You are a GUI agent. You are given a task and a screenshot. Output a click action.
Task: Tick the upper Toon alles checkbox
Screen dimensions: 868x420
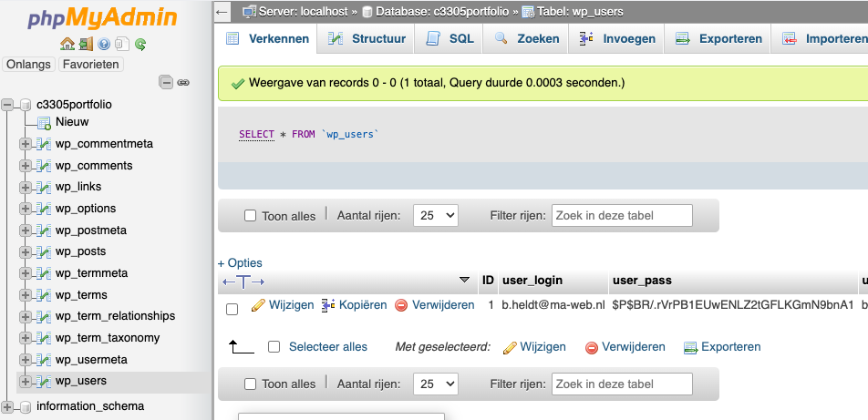[x=250, y=216]
